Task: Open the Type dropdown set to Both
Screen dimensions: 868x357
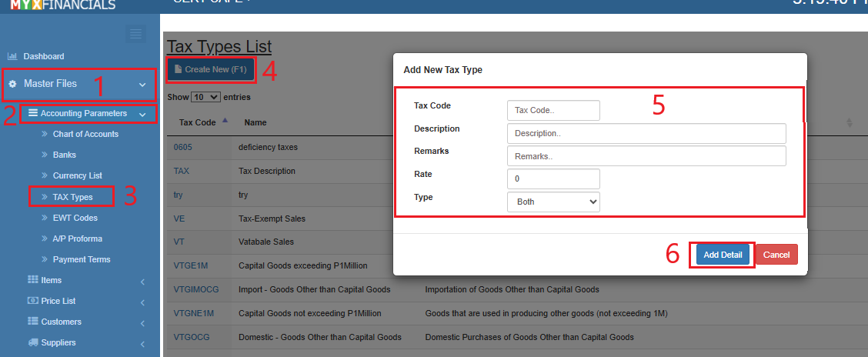Action: click(553, 202)
